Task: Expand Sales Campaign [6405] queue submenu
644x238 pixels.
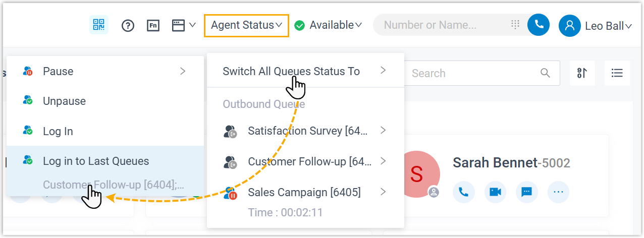Action: pos(383,192)
